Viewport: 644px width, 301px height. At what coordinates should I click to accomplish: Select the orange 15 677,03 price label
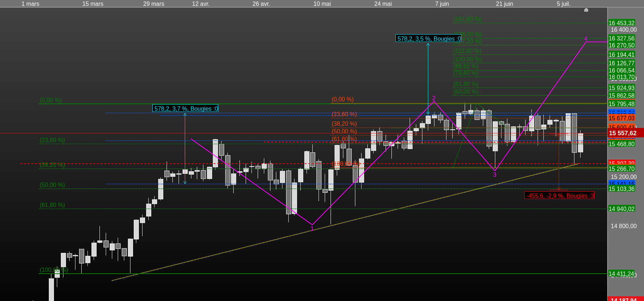pos(622,118)
